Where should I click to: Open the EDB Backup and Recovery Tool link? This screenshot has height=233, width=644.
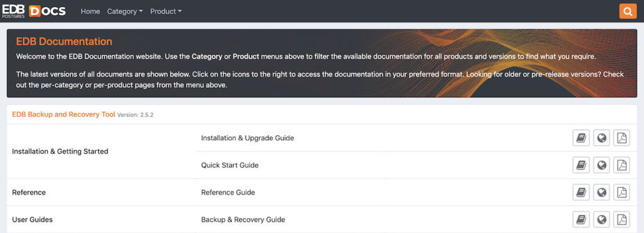coord(64,114)
